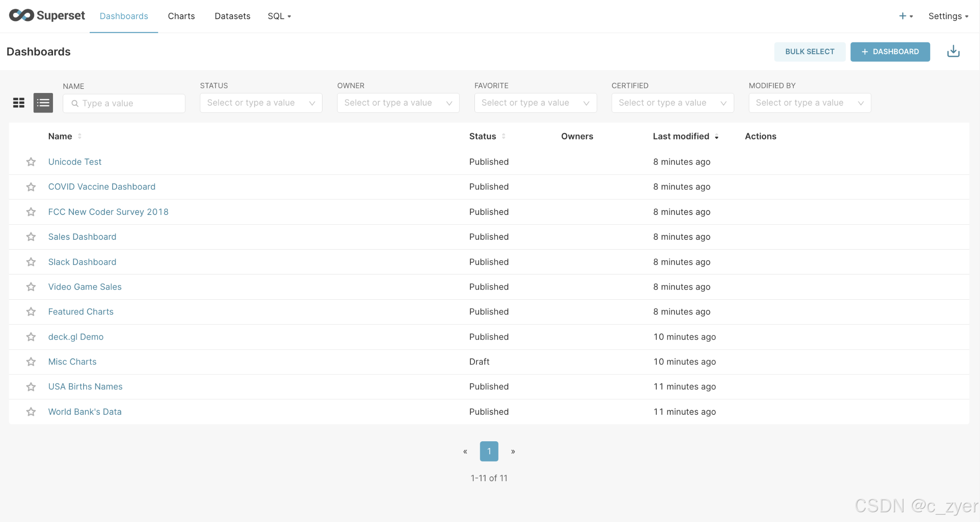The height and width of the screenshot is (522, 980).
Task: Toggle favorite star for Misc Charts
Action: point(31,362)
